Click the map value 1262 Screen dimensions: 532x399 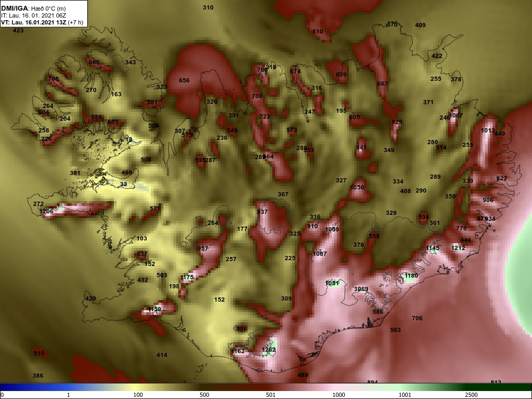[x=269, y=350]
